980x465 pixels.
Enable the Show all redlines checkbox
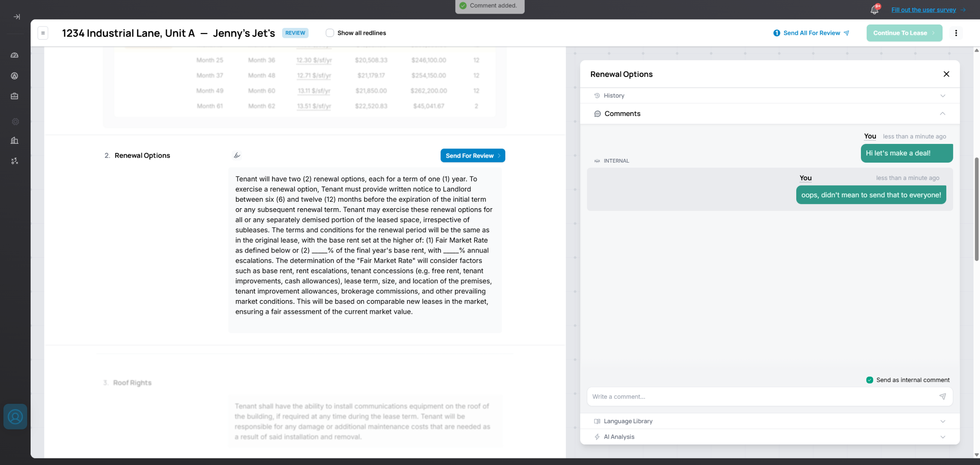coord(330,33)
